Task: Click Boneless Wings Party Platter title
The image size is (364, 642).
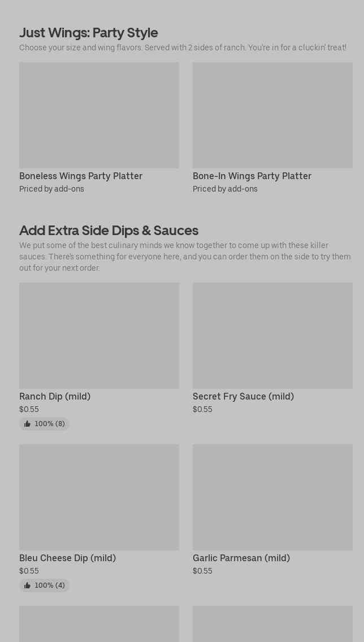Action: (x=81, y=176)
